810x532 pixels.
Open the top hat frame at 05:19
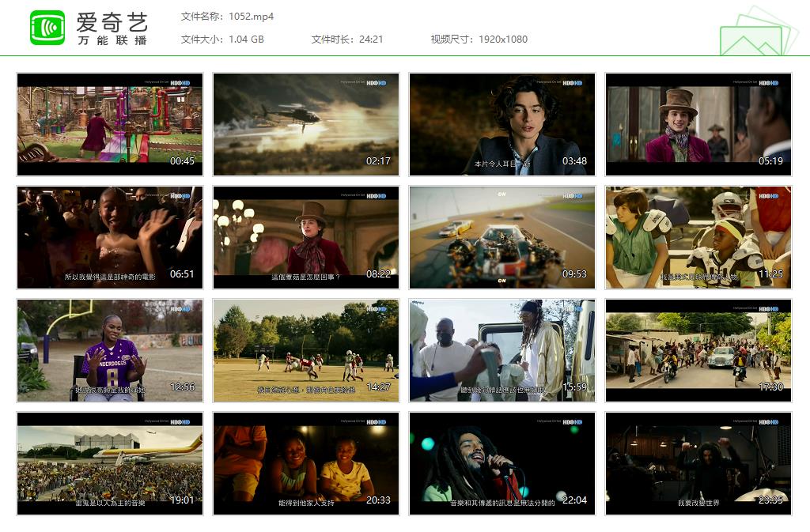tap(698, 124)
